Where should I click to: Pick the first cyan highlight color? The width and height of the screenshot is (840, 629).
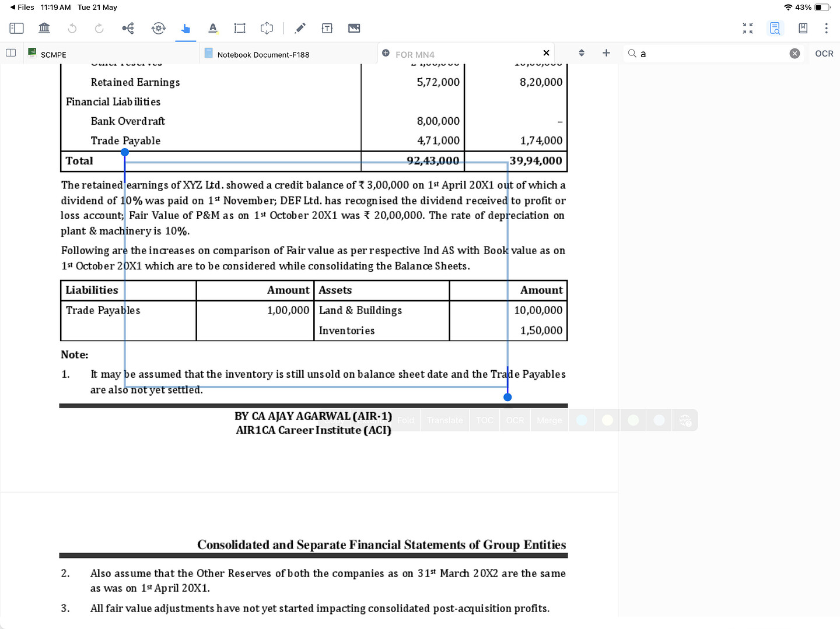[x=582, y=420]
